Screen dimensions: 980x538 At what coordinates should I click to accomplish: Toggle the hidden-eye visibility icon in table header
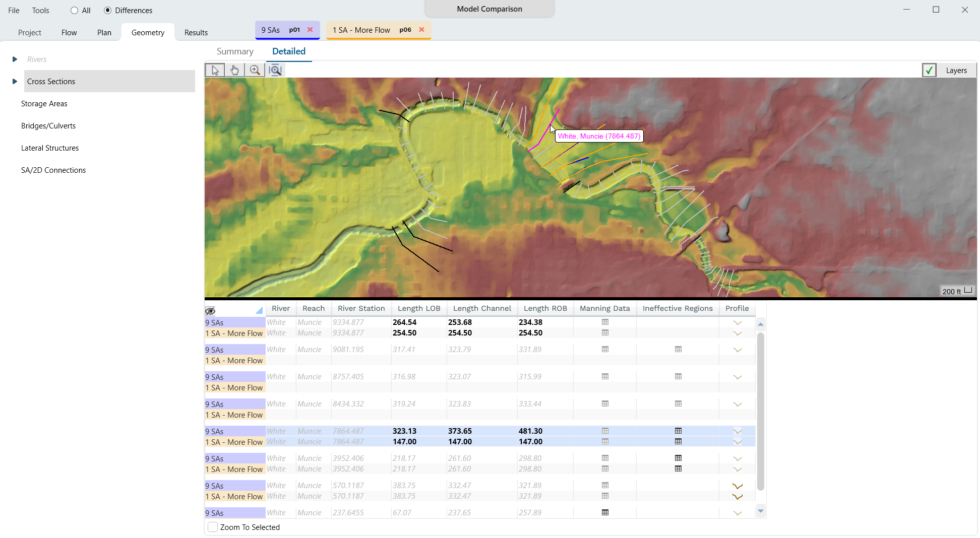click(x=210, y=311)
